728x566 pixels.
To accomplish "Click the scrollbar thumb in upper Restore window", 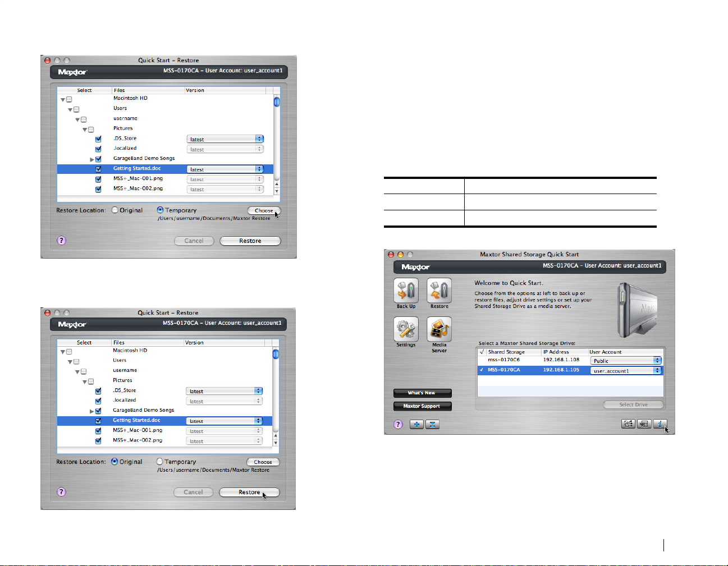I will (x=277, y=102).
